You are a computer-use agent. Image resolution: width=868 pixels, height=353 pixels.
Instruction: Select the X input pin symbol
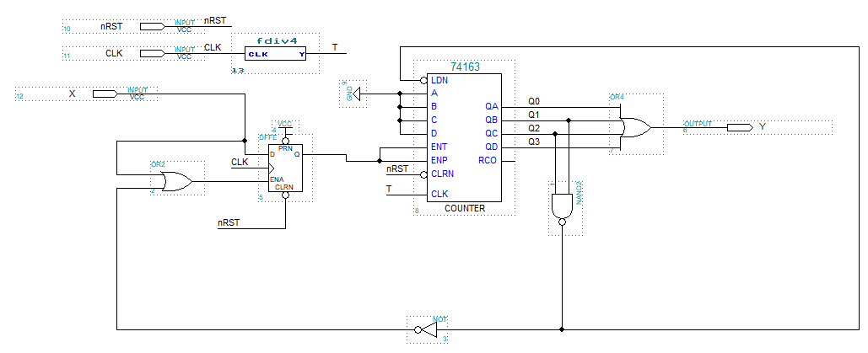click(x=105, y=94)
